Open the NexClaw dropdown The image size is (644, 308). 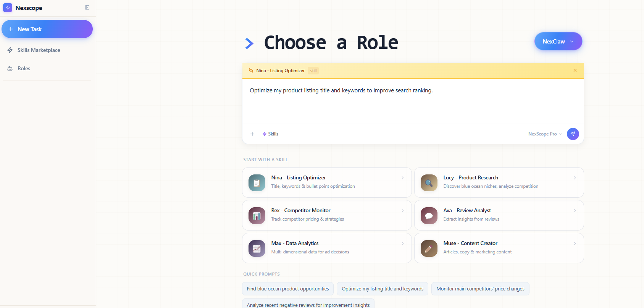[558, 41]
